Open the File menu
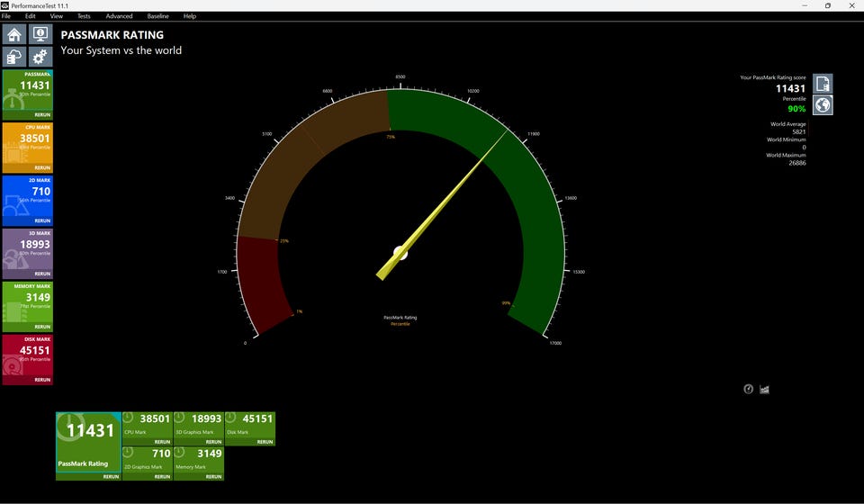Screen dimensions: 864x504 tap(6, 16)
